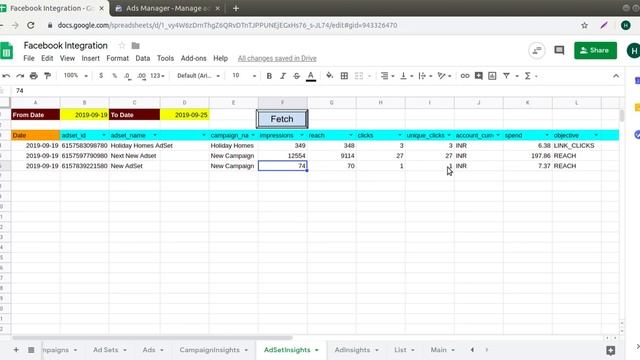The image size is (640, 360).
Task: Select the From Date value cell 2019-09-19
Action: click(84, 115)
